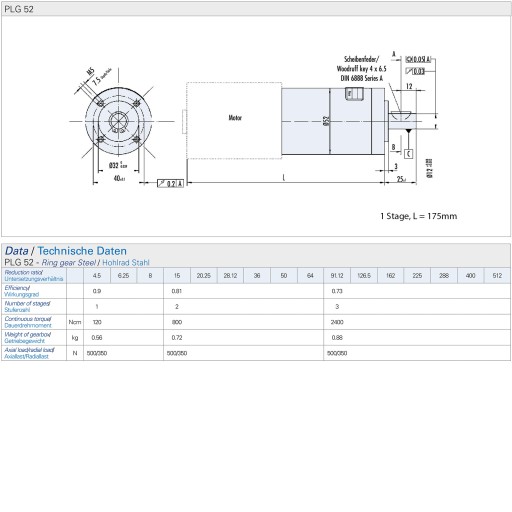Click the Woodruff key label text

coord(361,69)
